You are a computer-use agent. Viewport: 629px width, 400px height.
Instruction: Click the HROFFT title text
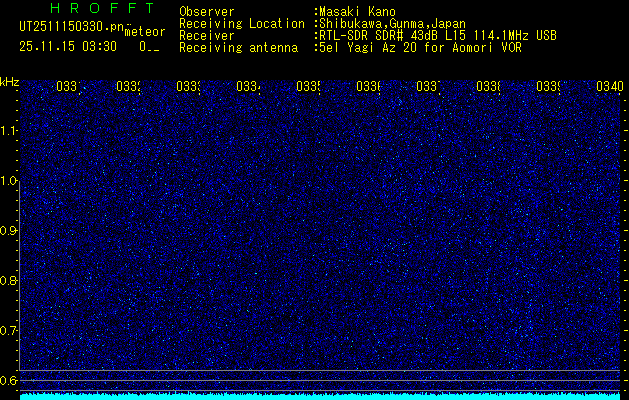click(102, 8)
